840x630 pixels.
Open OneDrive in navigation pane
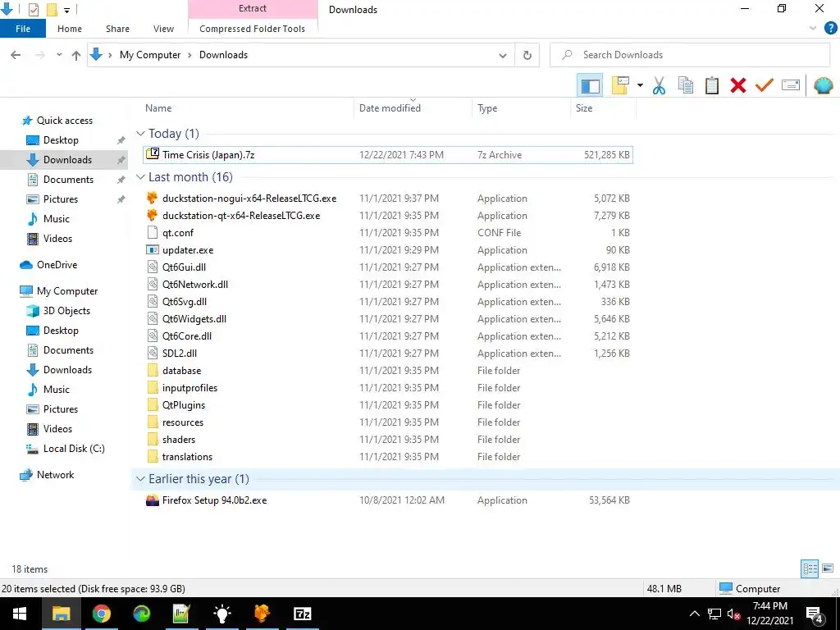click(57, 265)
